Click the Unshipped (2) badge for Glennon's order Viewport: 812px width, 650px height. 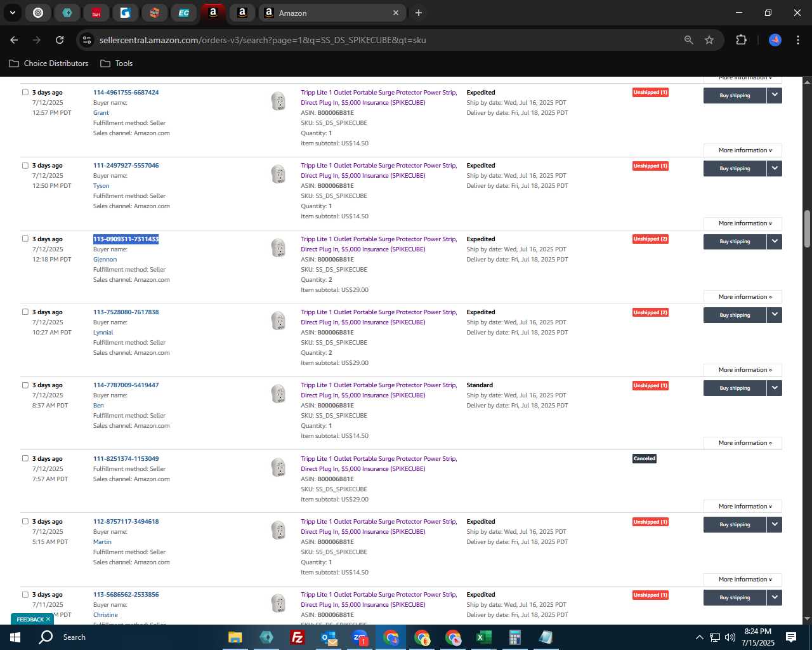[650, 239]
